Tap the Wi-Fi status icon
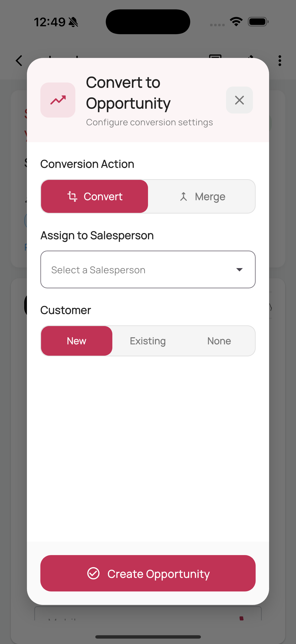Viewport: 296px width, 644px height. coord(236,22)
